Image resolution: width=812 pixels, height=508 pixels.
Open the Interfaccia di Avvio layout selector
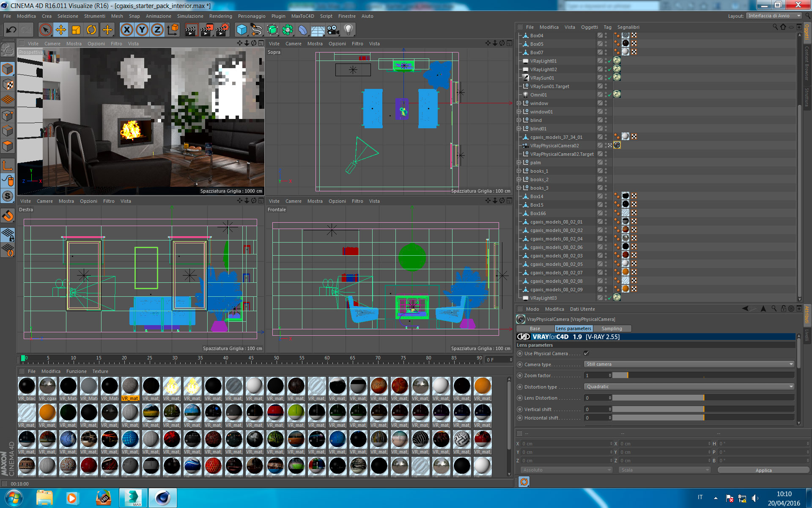[x=774, y=16]
